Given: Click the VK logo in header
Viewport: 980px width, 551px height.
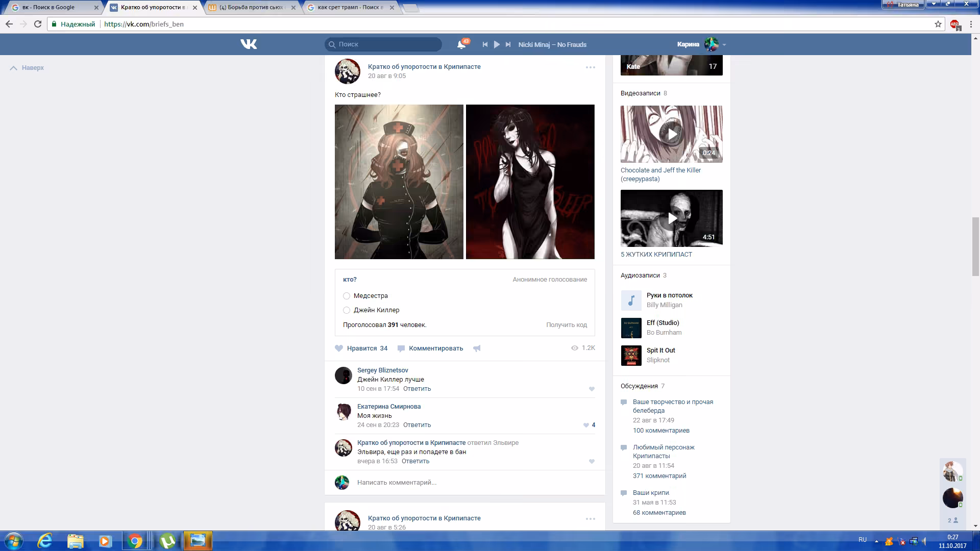Looking at the screenshot, I should [x=249, y=44].
